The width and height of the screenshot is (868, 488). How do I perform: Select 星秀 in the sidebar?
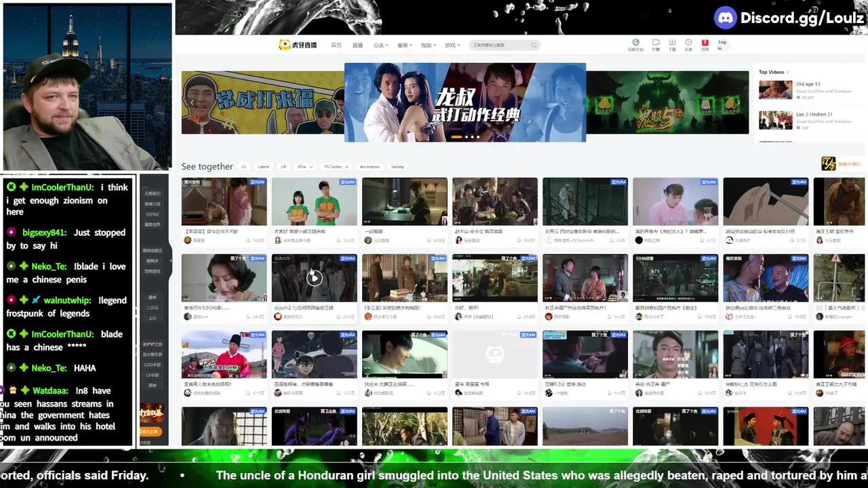[153, 298]
